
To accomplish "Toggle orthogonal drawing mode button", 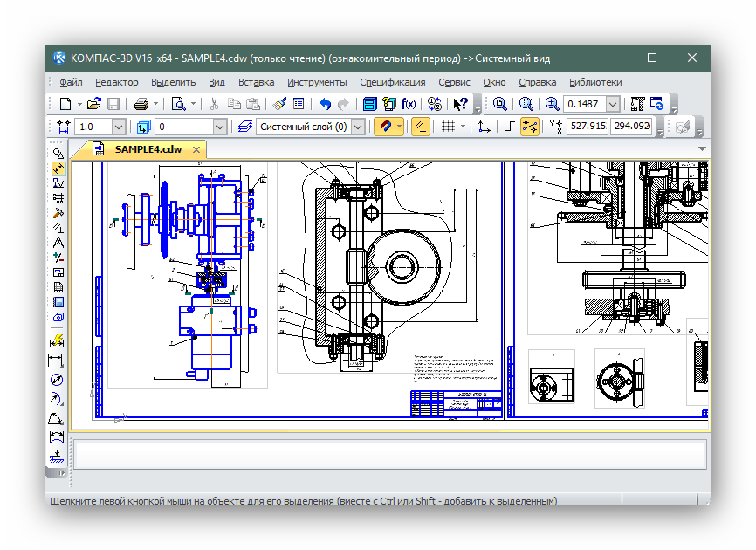I will coord(511,127).
